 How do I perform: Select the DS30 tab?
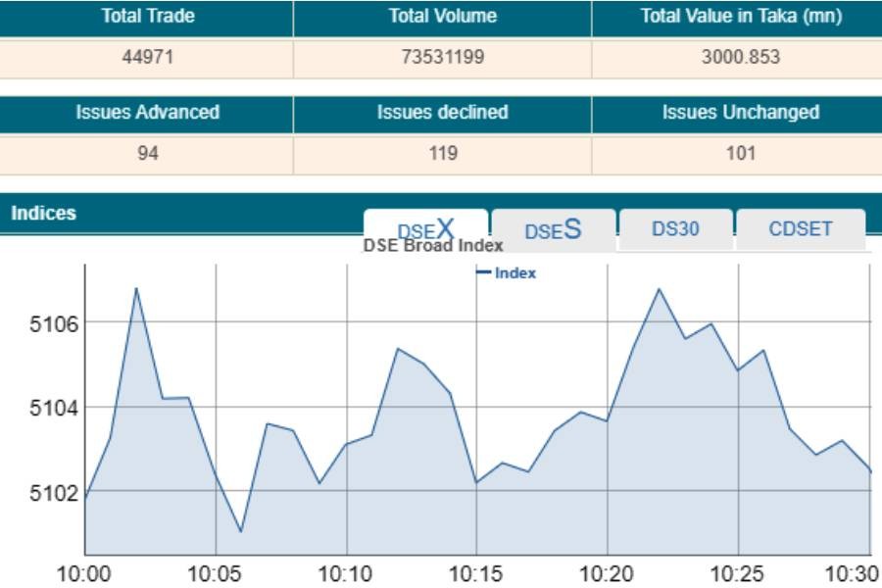tap(675, 229)
